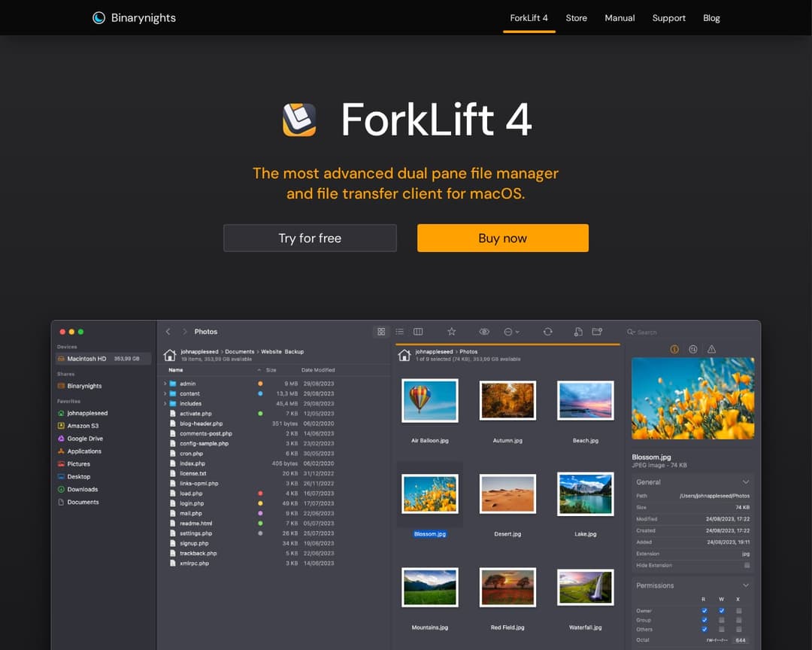Screen dimensions: 812x650
Task: Click johnappleseed in right breadcrumb
Action: (434, 352)
